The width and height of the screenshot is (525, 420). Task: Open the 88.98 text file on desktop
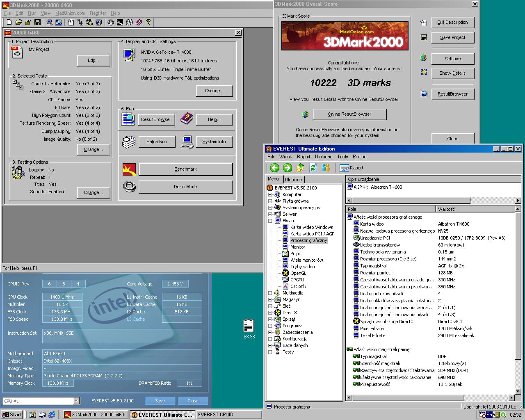(249, 329)
